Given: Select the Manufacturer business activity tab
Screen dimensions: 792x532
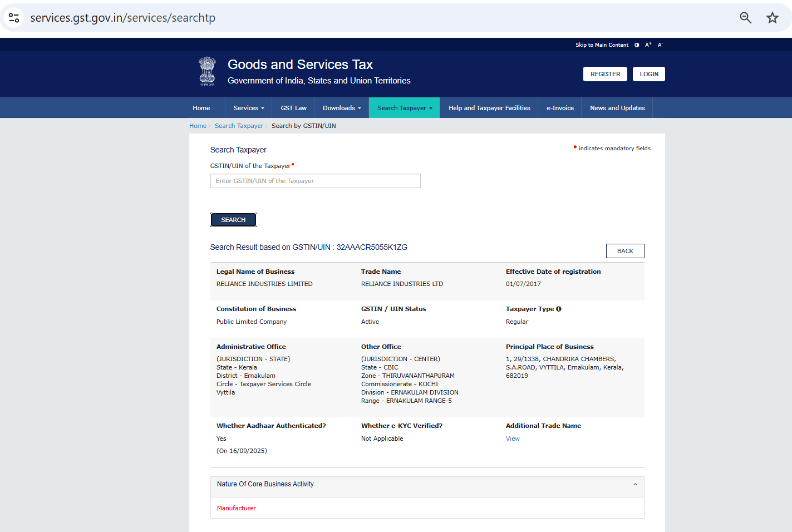Looking at the screenshot, I should pyautogui.click(x=237, y=508).
